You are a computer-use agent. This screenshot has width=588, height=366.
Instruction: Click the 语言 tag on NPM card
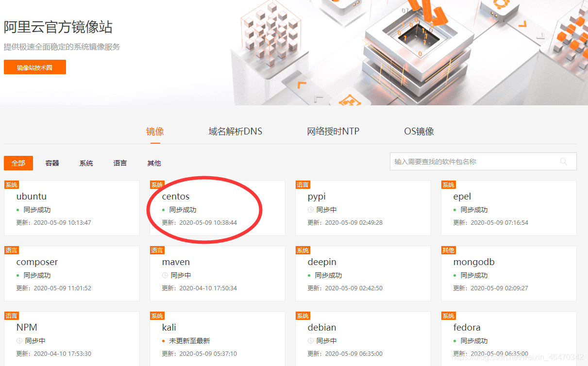point(11,316)
